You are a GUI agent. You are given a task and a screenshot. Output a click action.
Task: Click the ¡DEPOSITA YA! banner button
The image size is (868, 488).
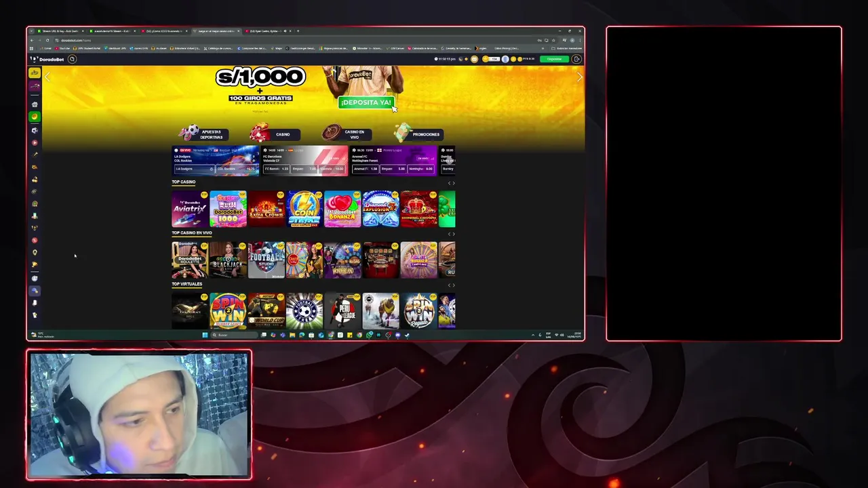(366, 102)
